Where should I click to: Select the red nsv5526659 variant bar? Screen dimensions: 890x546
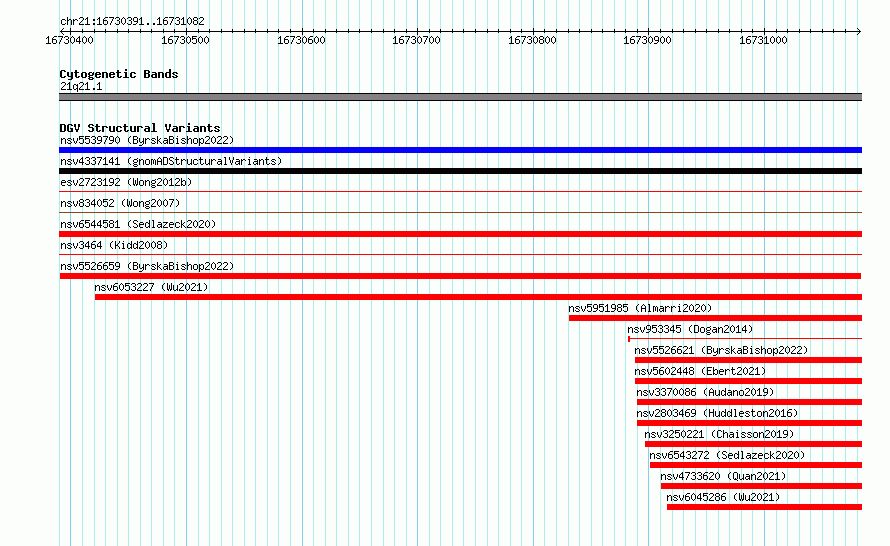[x=460, y=276]
